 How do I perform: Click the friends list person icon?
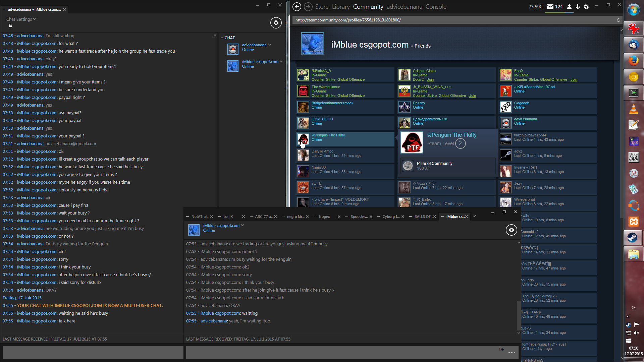tap(569, 7)
